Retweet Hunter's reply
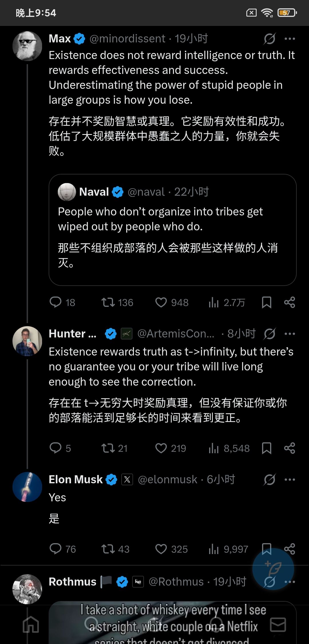This screenshot has height=644, width=309. click(108, 448)
